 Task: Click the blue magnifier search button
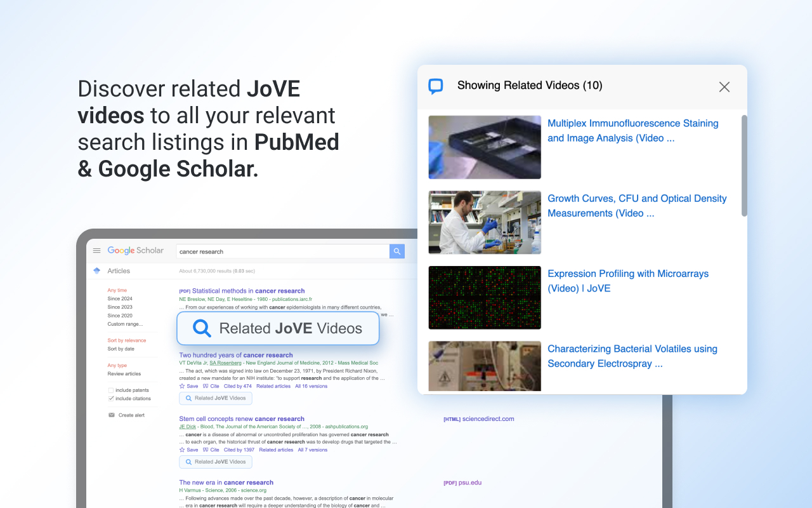(397, 251)
